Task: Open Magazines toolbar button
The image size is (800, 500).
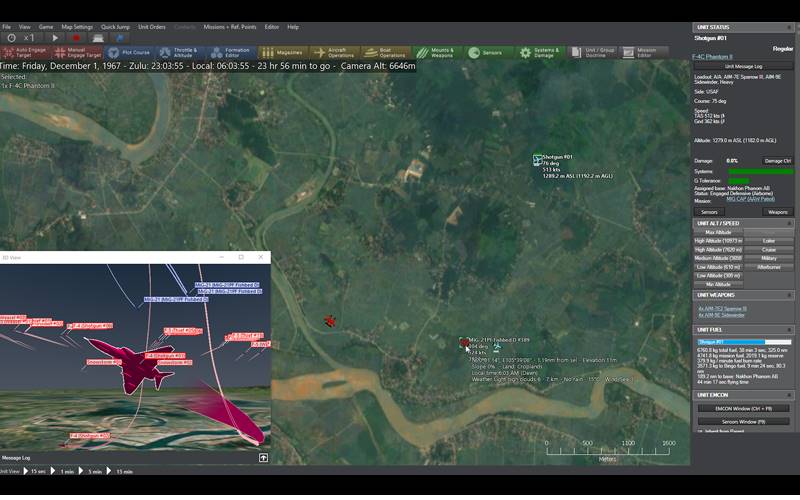Action: pyautogui.click(x=283, y=52)
